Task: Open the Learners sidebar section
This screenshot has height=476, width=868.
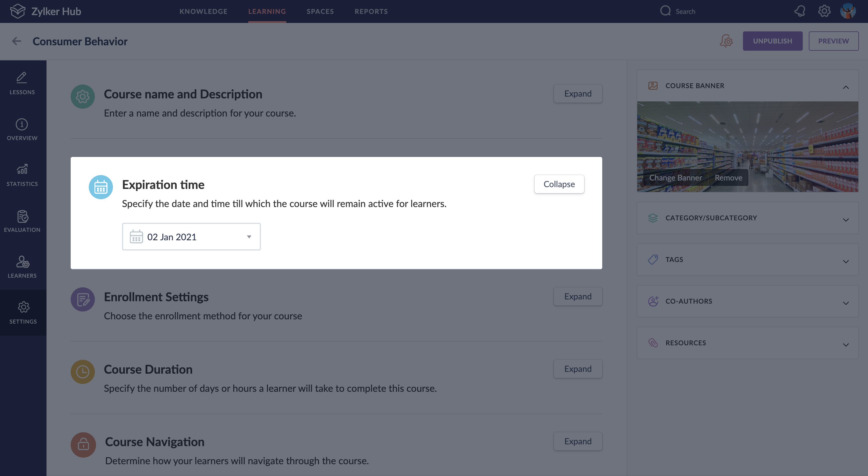Action: coord(22,267)
